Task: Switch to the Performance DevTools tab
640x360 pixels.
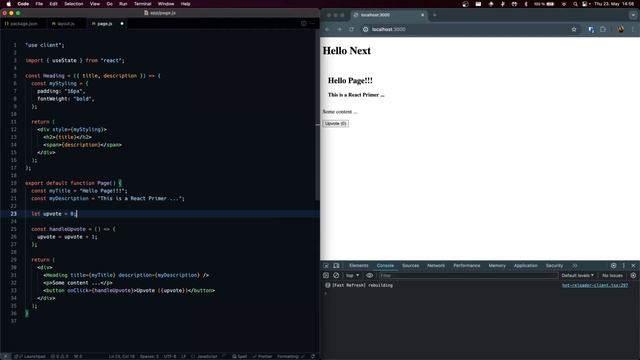Action: (x=467, y=266)
